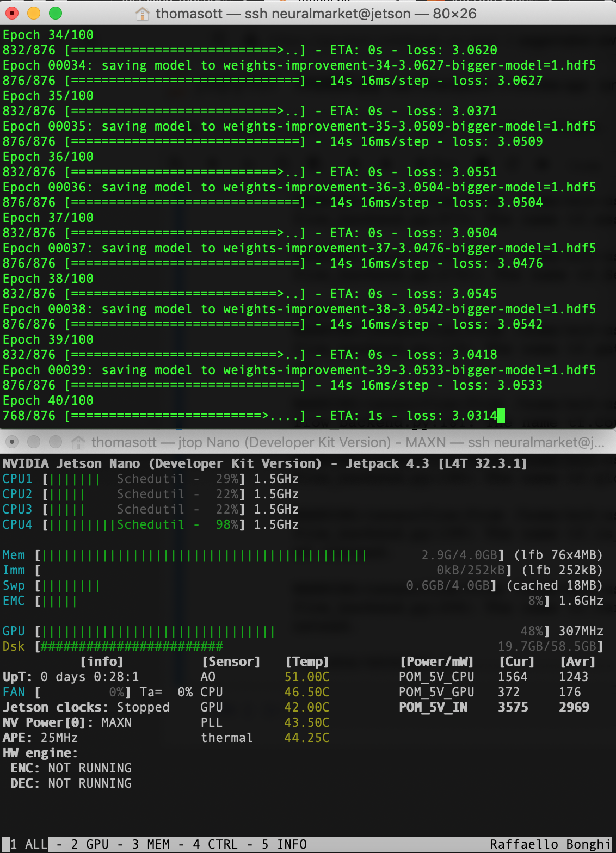Click the Imm 0kB/252kB value
616x853 pixels.
471,570
